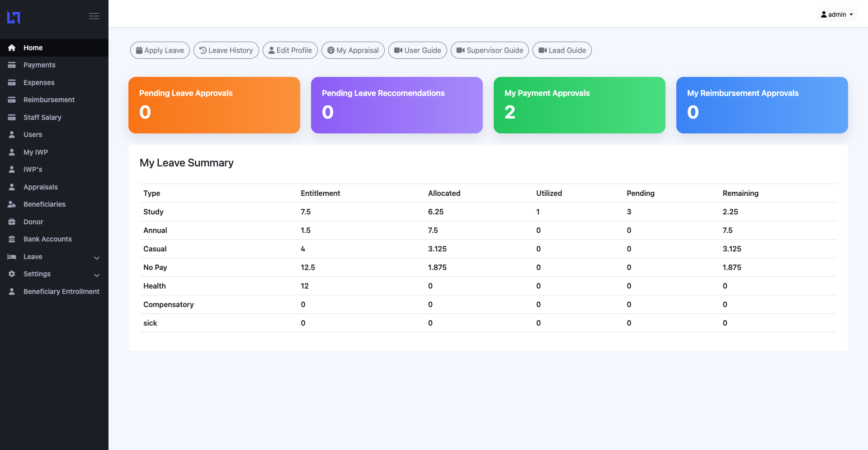868x450 pixels.
Task: Click the Bank Accounts icon
Action: click(12, 239)
